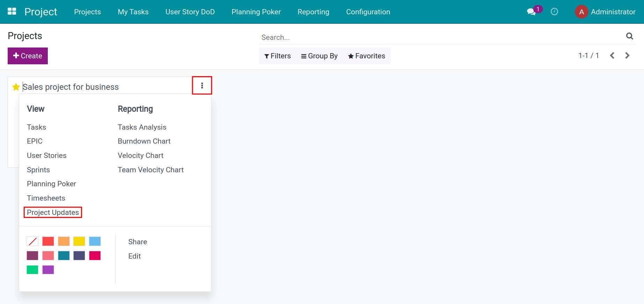Select Planning Poker in the View list
This screenshot has height=304, width=644.
coord(52,184)
